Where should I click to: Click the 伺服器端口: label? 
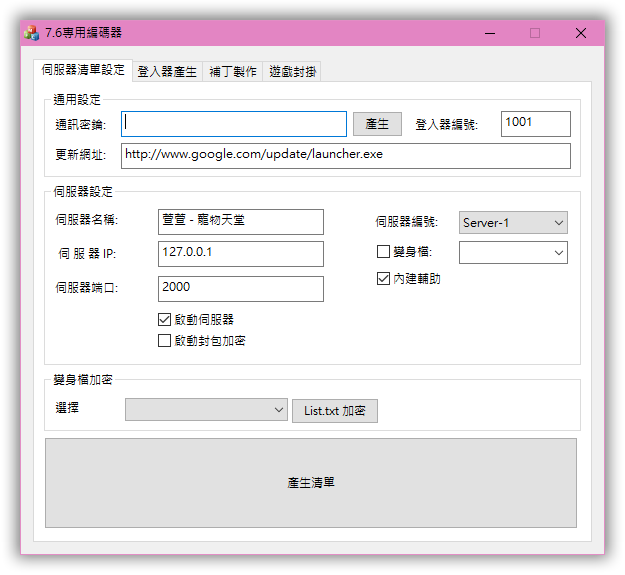(x=86, y=287)
